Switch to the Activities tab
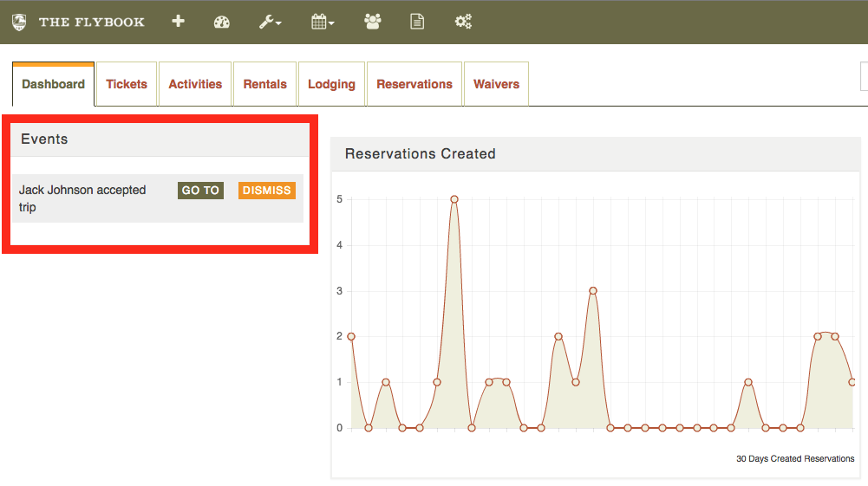 (195, 84)
